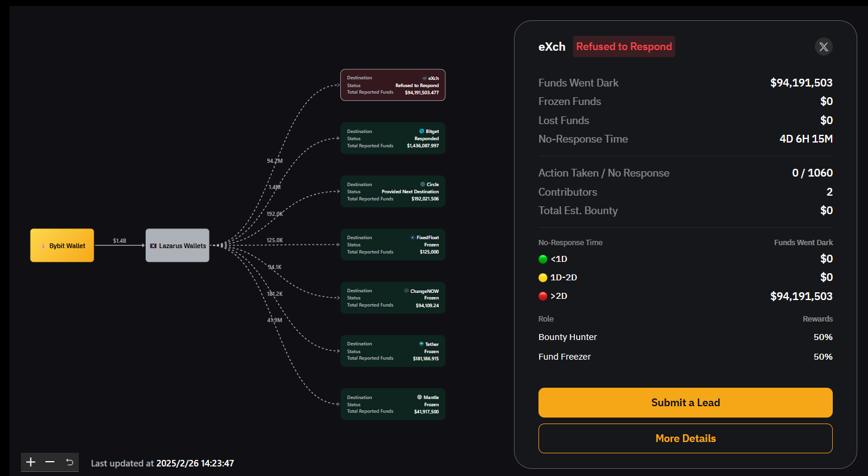Click the FixedFloat logo in destination card

coord(413,237)
